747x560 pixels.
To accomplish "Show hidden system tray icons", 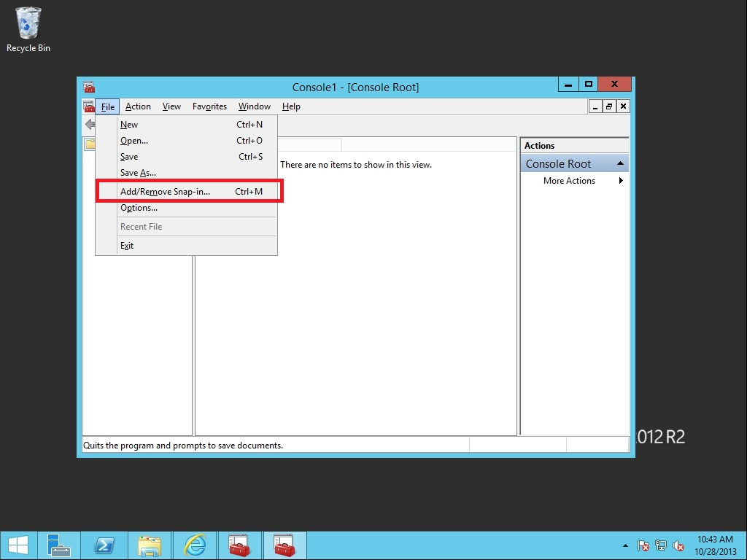I will pyautogui.click(x=625, y=545).
